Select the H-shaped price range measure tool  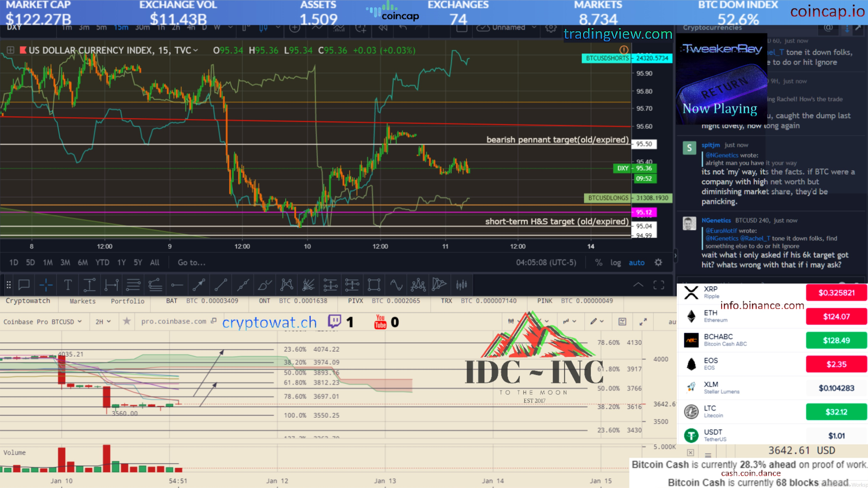(111, 285)
